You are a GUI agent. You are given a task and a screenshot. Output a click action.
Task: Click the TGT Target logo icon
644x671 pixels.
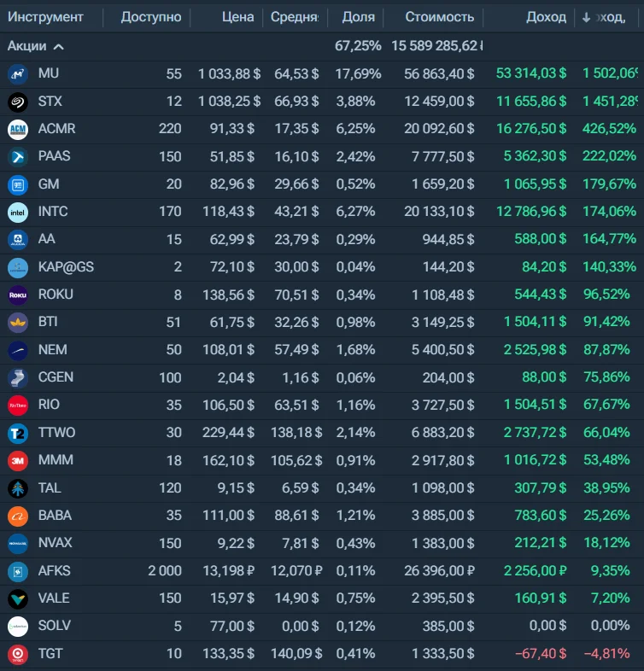click(x=18, y=654)
